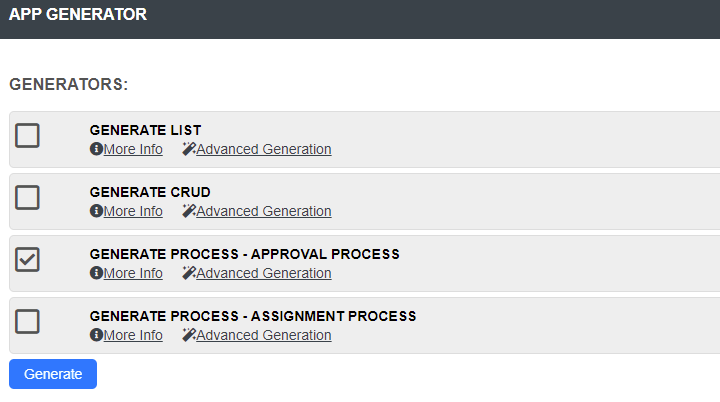Click info icon under Generate CRUD

pos(96,211)
